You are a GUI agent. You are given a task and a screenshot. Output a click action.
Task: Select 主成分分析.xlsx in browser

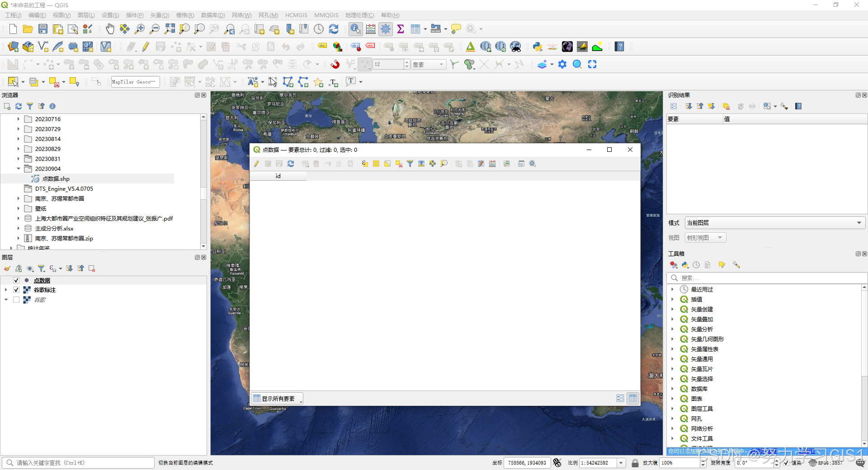pyautogui.click(x=54, y=229)
